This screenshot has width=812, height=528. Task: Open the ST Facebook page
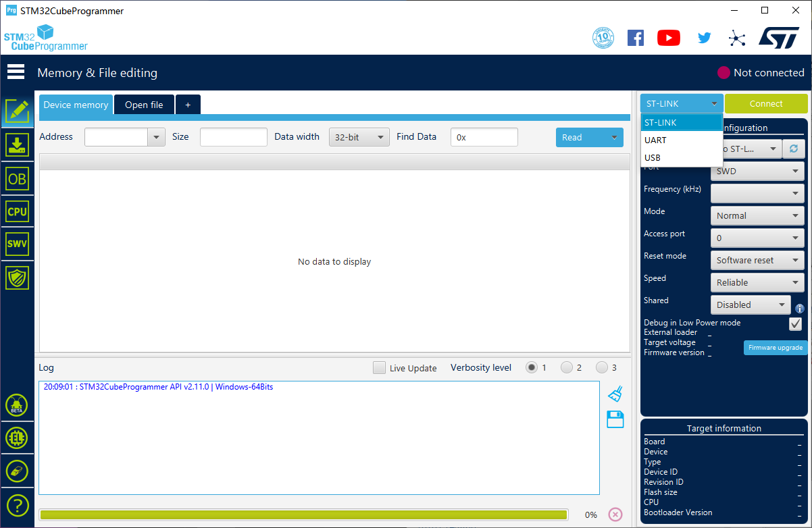[x=636, y=38]
